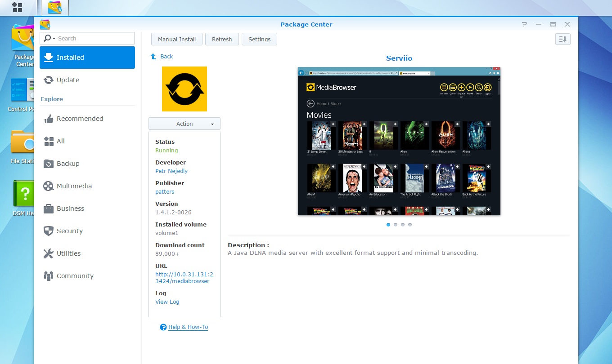Open File Station desktop icon
The width and height of the screenshot is (612, 364).
point(22,147)
